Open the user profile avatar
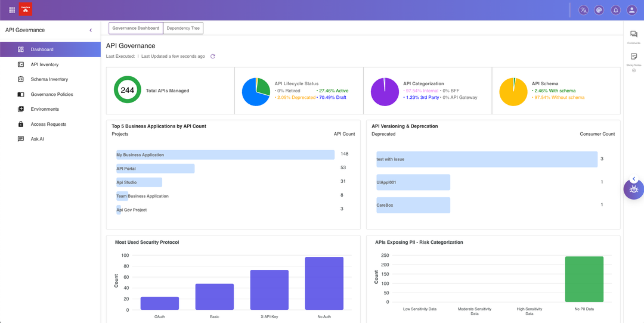The width and height of the screenshot is (644, 323). [x=631, y=10]
